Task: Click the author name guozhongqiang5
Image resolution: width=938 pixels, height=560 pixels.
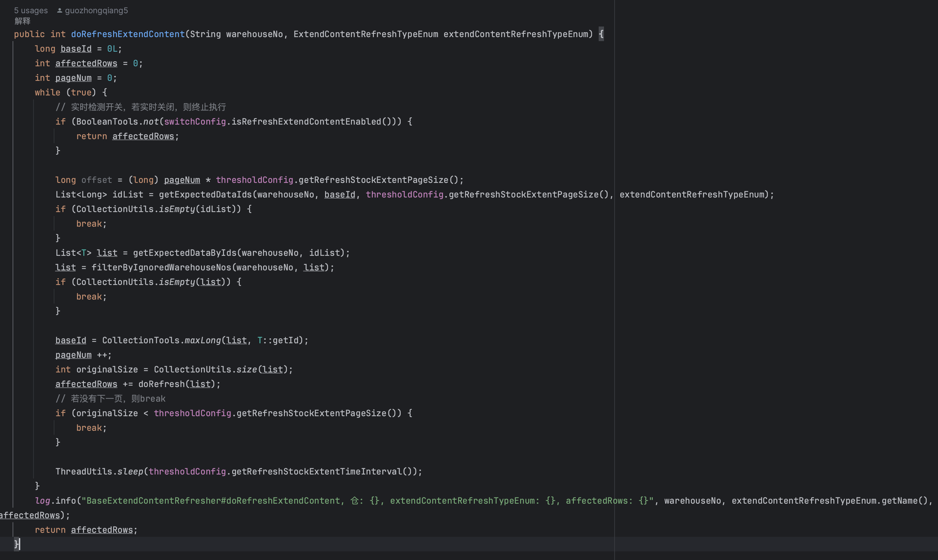Action: click(96, 11)
